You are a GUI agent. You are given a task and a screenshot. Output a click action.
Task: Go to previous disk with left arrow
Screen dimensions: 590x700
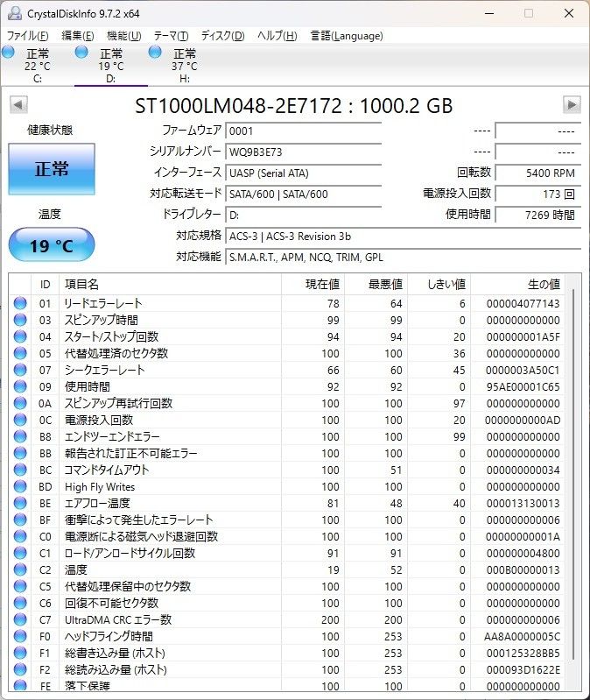[18, 105]
